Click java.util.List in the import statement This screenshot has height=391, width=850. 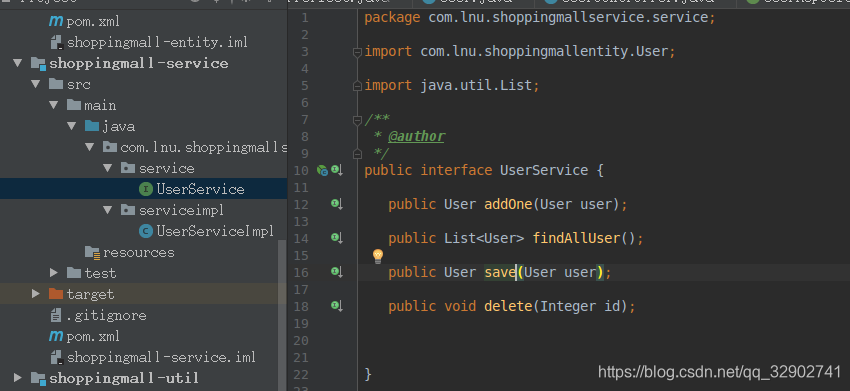(476, 86)
